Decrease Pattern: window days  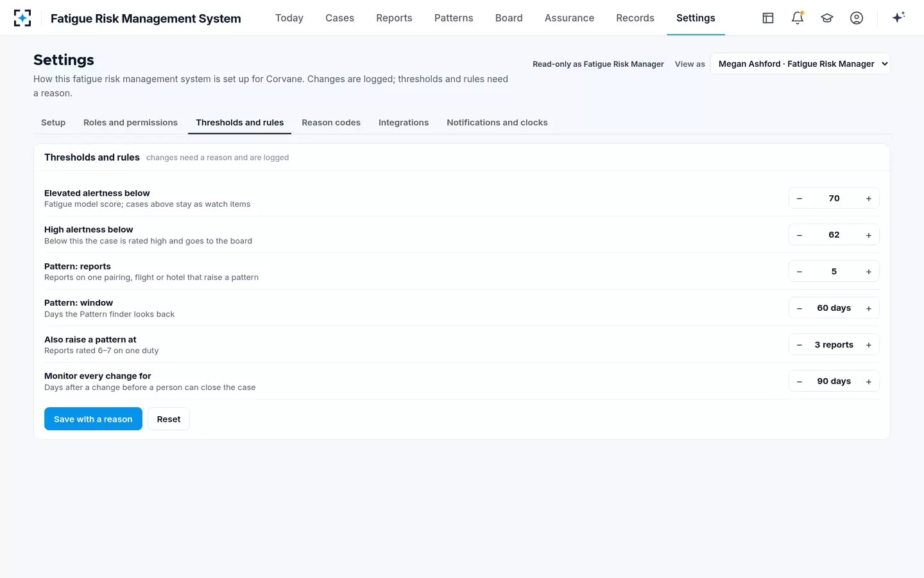pos(800,308)
